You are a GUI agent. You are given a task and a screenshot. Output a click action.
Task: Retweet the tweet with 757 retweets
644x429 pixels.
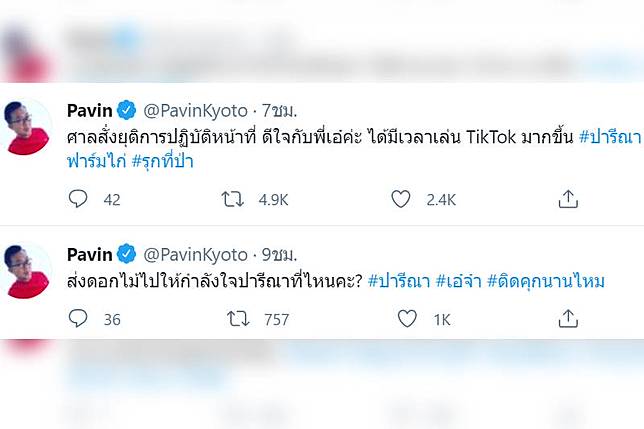pos(239,319)
